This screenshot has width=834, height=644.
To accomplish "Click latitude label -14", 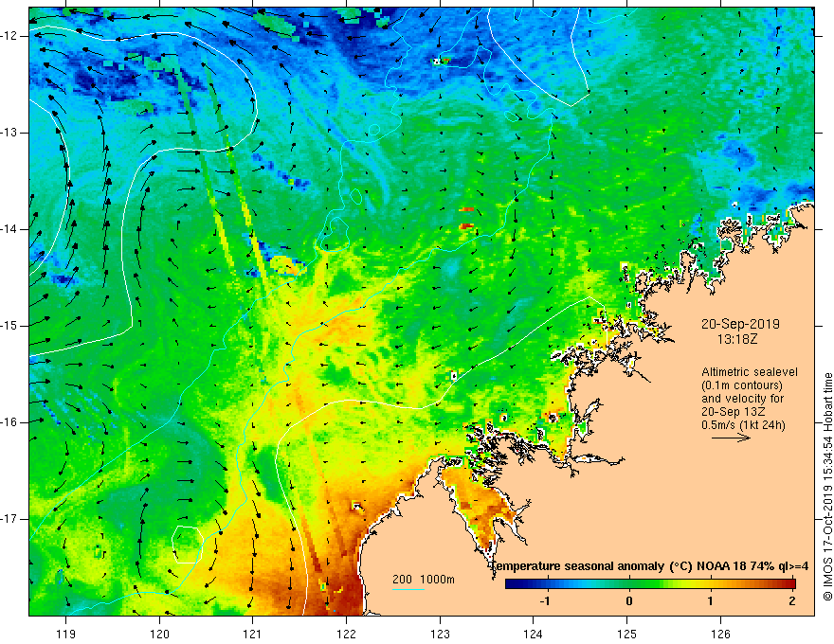I will [x=10, y=229].
